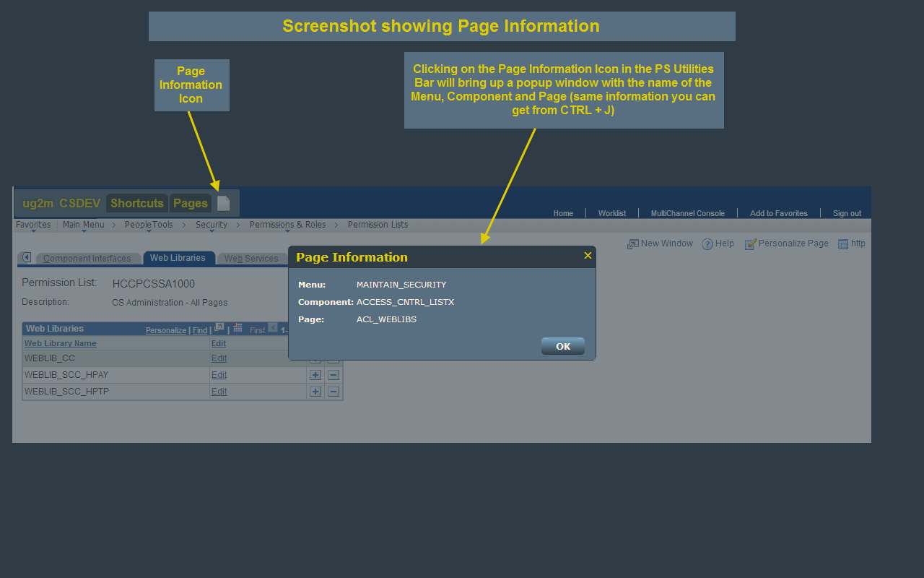Click OK in the Page Information popup
The height and width of the screenshot is (578, 924).
[x=562, y=346]
